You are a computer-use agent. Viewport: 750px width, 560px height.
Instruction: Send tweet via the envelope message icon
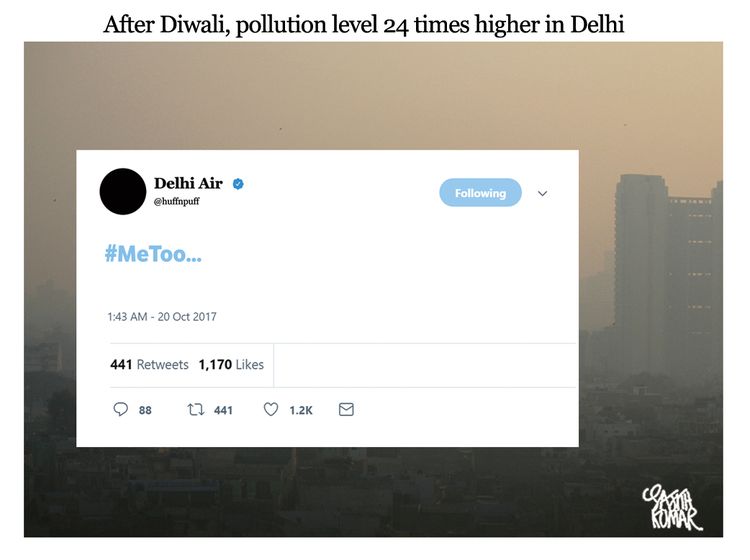[346, 409]
